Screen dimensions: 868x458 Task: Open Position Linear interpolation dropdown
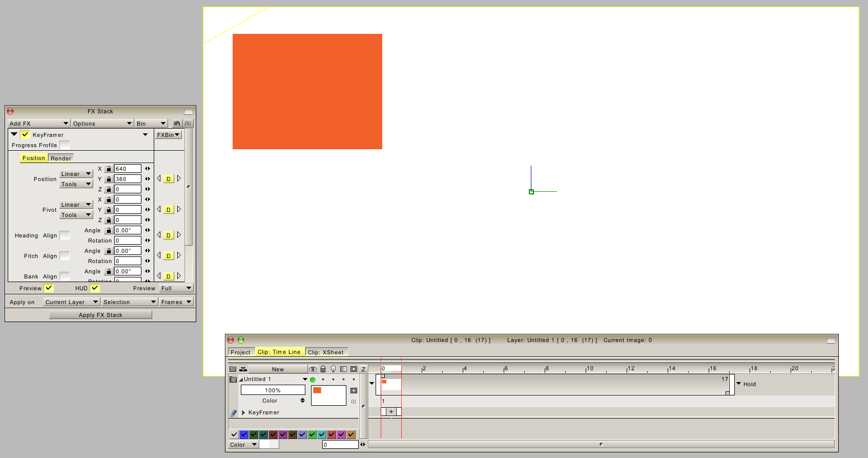point(76,174)
